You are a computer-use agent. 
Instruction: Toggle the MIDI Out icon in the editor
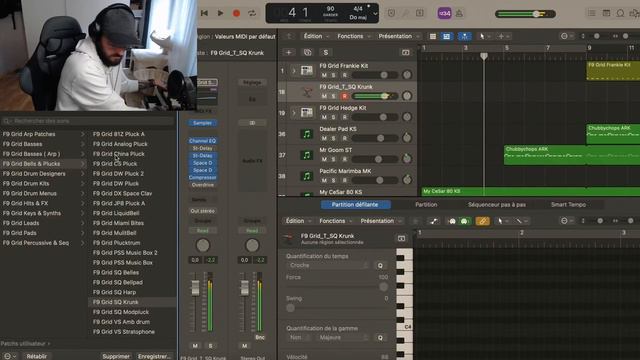464,221
